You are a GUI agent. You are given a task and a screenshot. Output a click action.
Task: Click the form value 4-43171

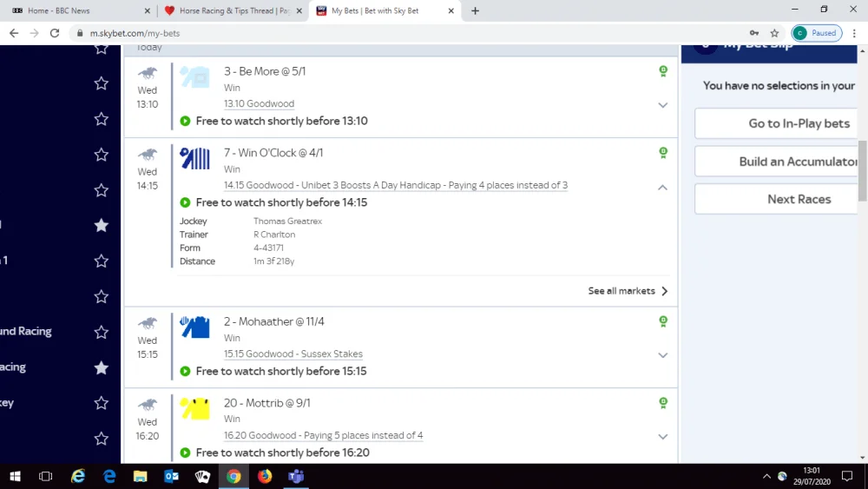pos(268,248)
